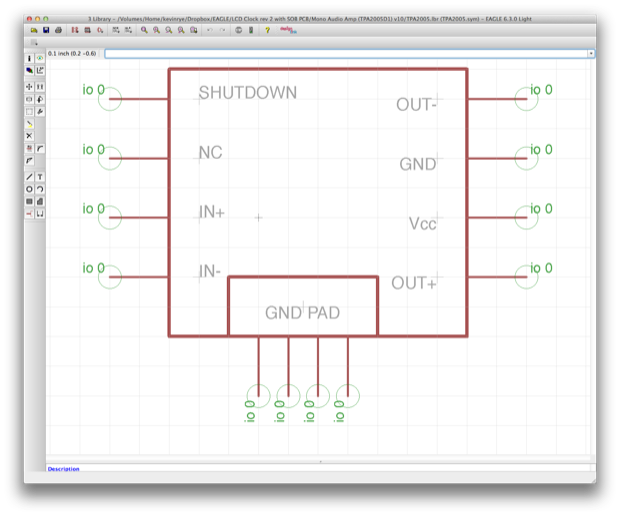
Task: Click the Description link
Action: tap(63, 469)
